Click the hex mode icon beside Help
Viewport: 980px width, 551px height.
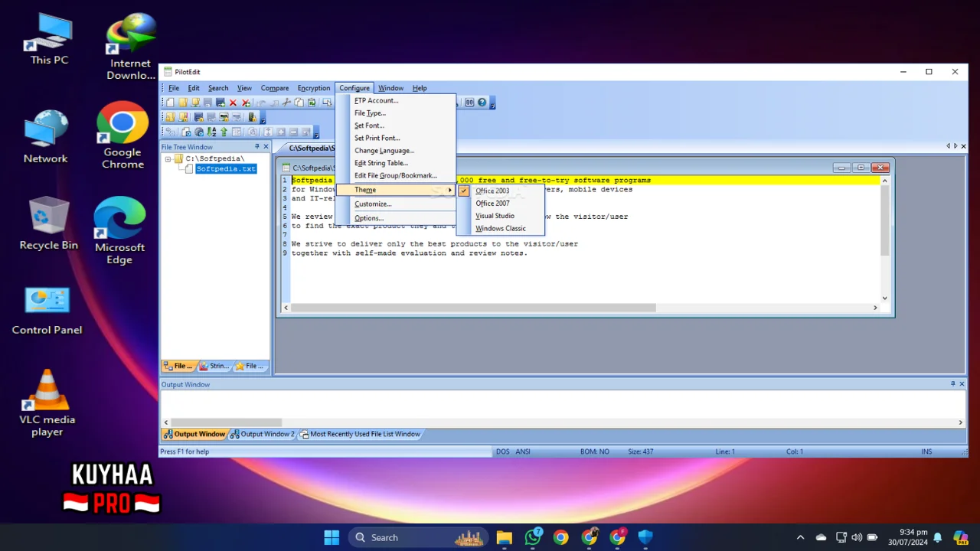tap(469, 103)
